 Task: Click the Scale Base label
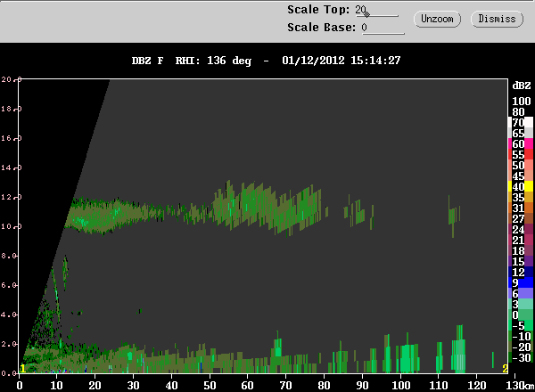(x=321, y=28)
